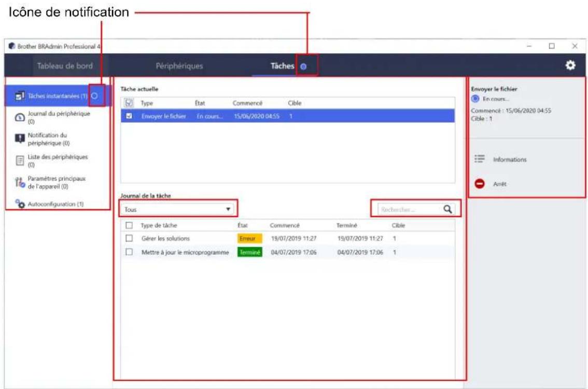Viewport: 588px width, 389px height.
Task: Click the notification circle beside Tâches instantanées
Action: pos(94,96)
